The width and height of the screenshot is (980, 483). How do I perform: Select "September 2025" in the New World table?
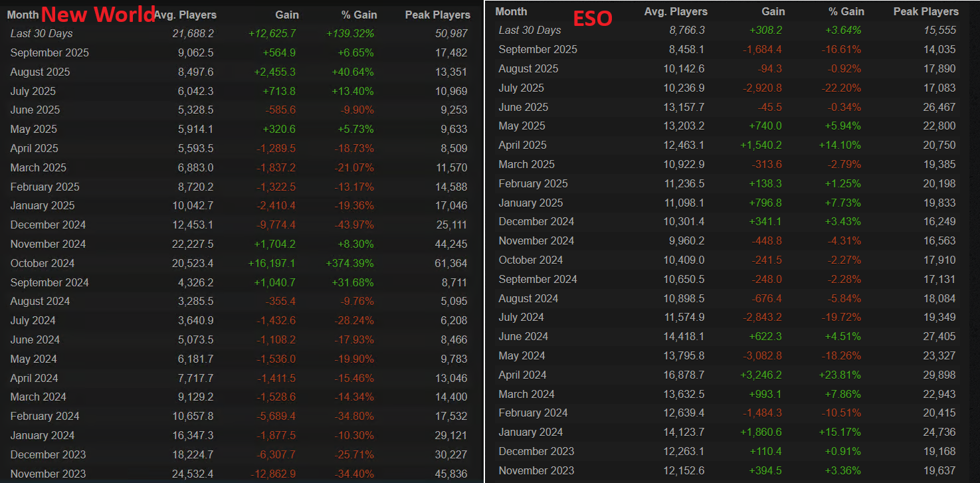point(50,52)
